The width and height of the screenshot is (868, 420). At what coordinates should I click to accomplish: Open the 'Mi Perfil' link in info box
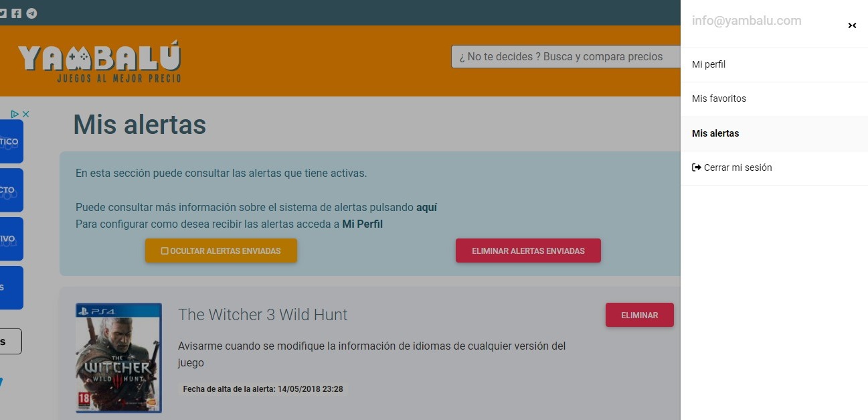(362, 224)
